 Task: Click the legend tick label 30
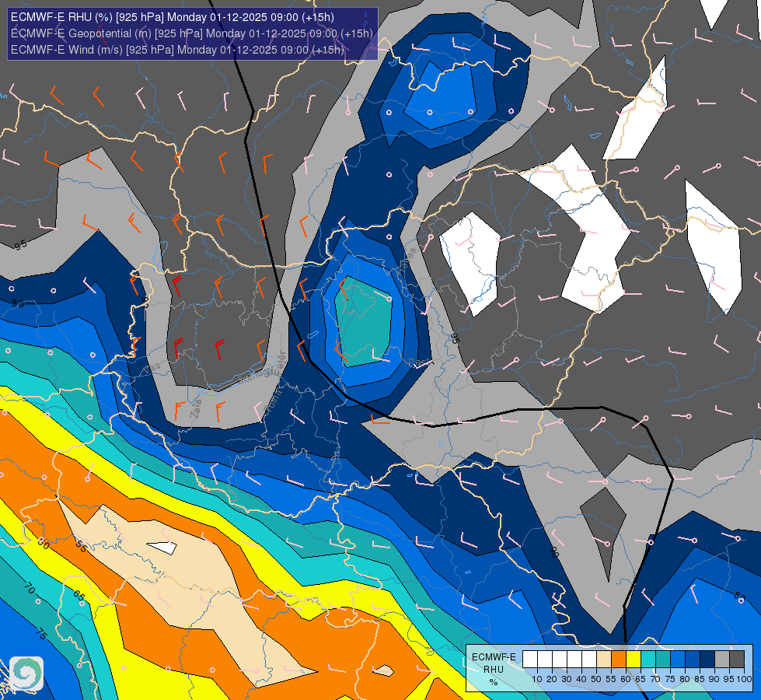567,679
